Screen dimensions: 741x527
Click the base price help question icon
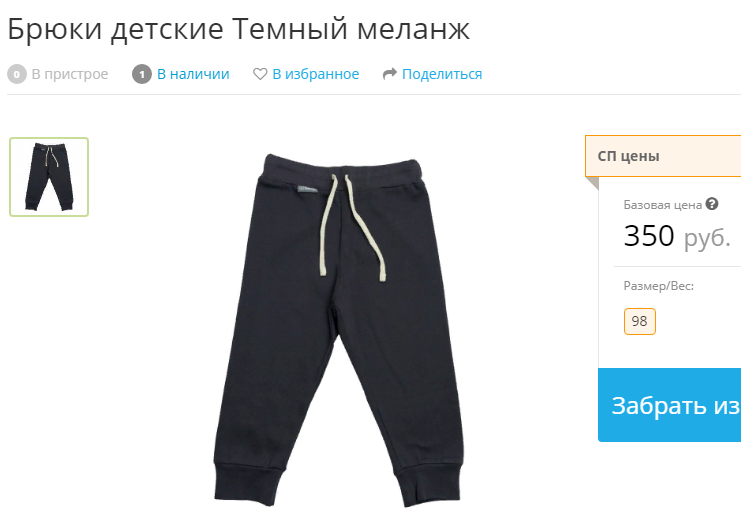point(712,204)
